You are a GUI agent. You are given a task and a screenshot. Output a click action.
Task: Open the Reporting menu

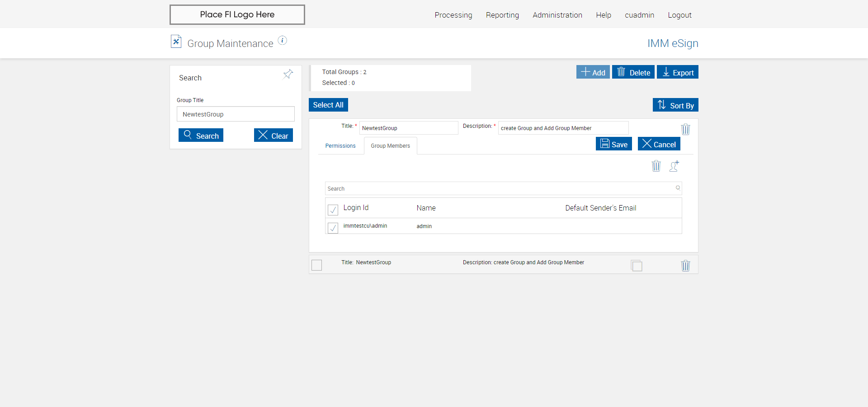click(x=502, y=15)
